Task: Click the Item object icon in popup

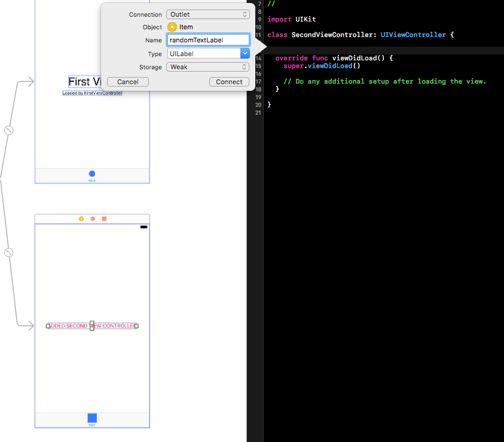Action: 172,27
